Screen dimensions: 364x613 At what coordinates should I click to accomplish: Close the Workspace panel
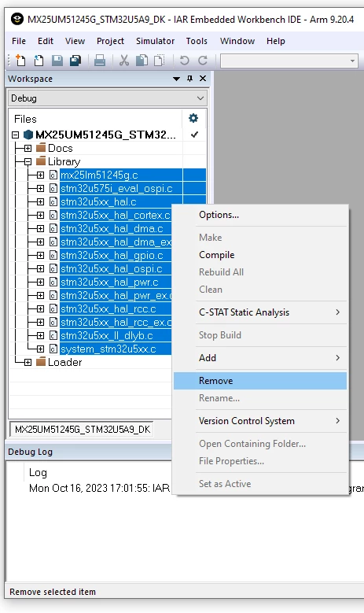click(203, 79)
